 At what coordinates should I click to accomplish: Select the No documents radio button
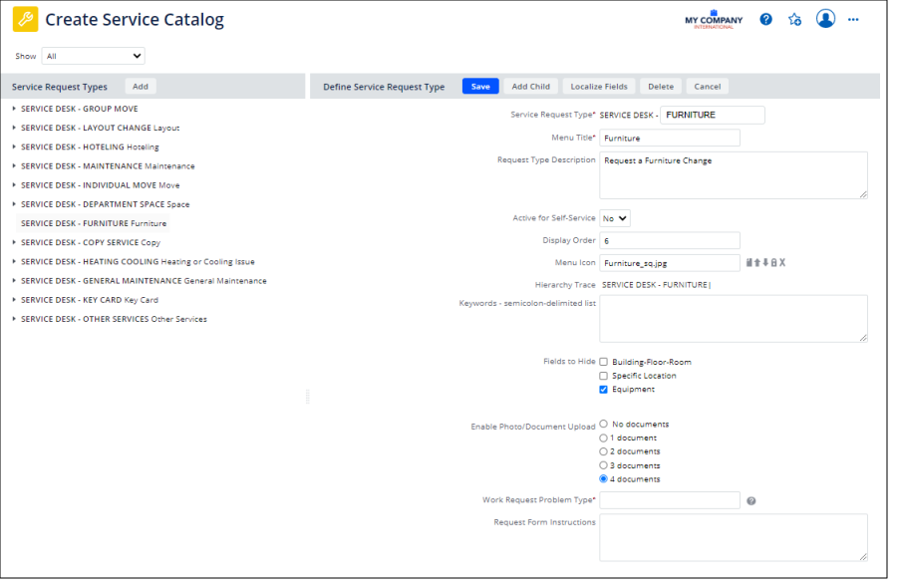click(602, 424)
